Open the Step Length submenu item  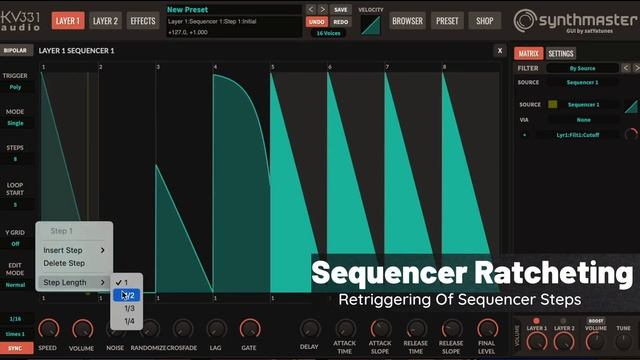pos(74,282)
